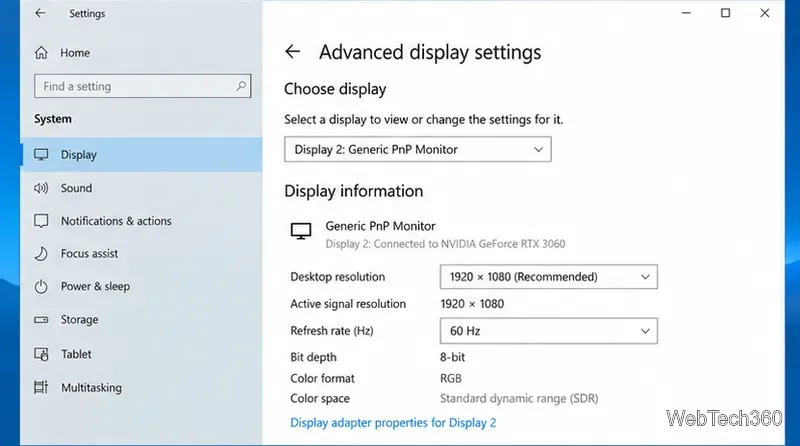Click the Display information heading
800x446 pixels.
[354, 191]
